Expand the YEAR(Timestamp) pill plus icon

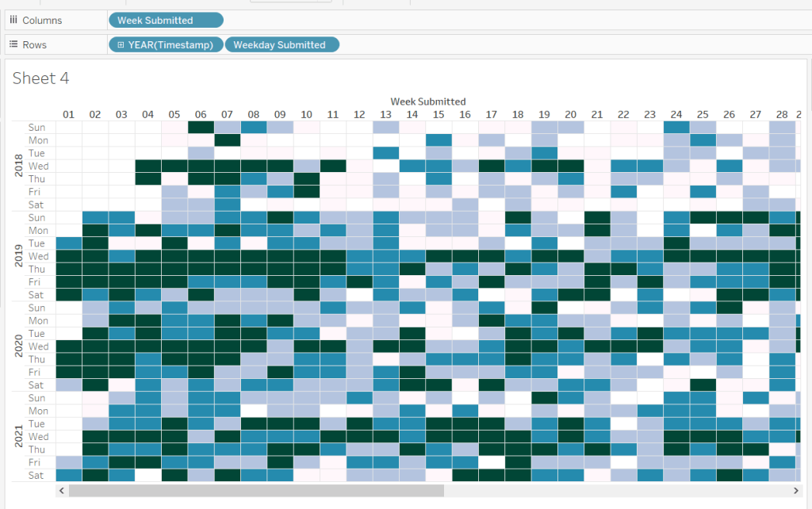pos(121,45)
